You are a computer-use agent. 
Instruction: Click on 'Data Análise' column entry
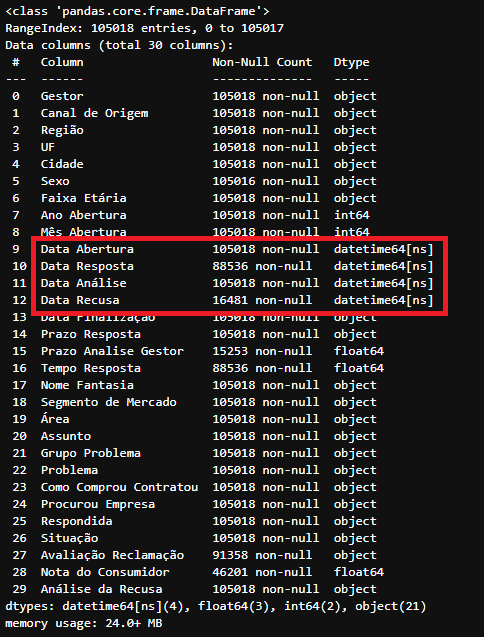(x=83, y=283)
